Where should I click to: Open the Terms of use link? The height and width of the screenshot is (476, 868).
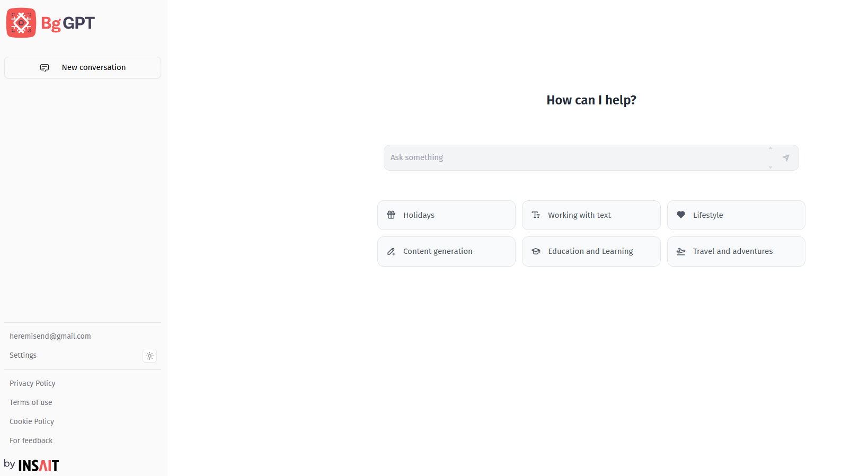pos(31,402)
